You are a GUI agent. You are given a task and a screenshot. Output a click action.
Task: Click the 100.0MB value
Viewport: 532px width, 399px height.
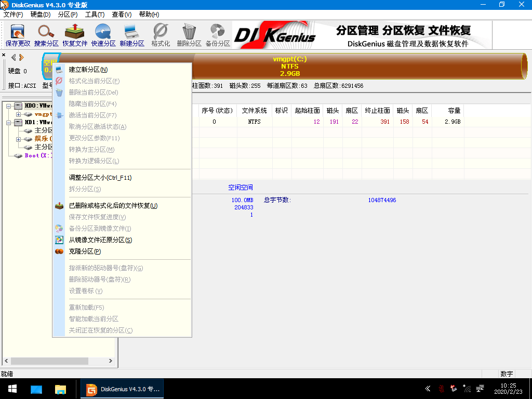click(242, 200)
